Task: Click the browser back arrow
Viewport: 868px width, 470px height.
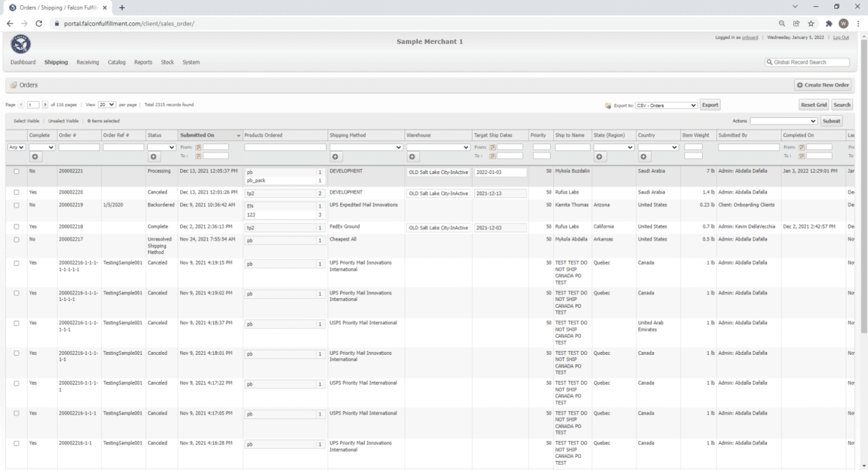Action: coord(10,24)
